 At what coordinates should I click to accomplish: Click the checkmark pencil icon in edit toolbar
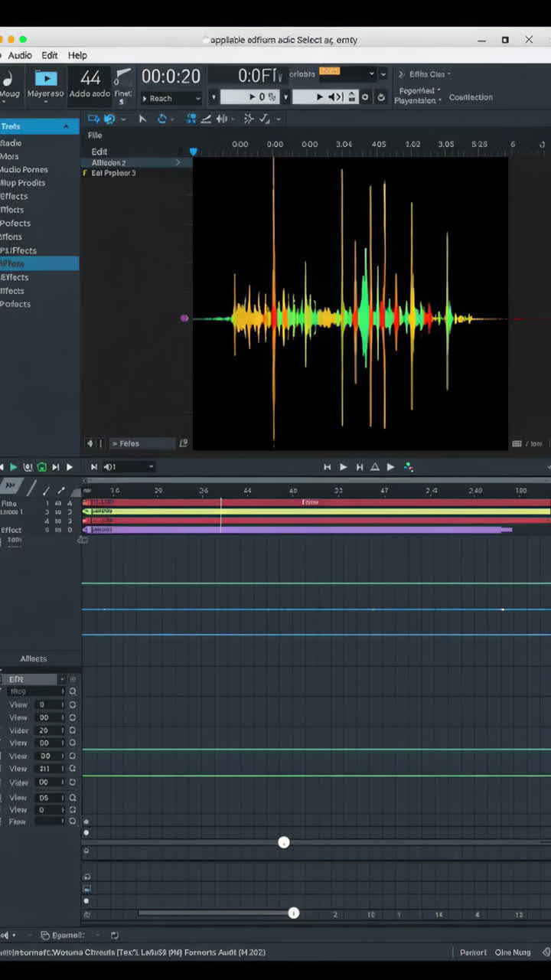pyautogui.click(x=265, y=119)
